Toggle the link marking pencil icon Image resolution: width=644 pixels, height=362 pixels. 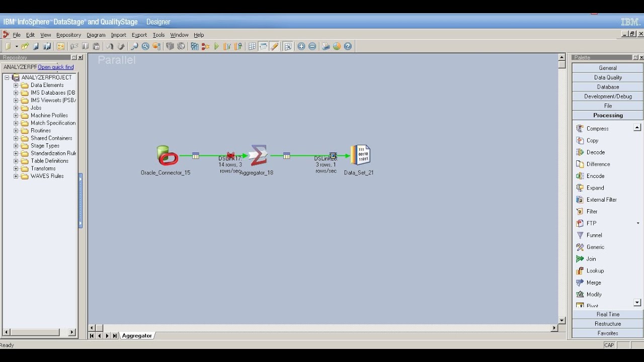[274, 46]
